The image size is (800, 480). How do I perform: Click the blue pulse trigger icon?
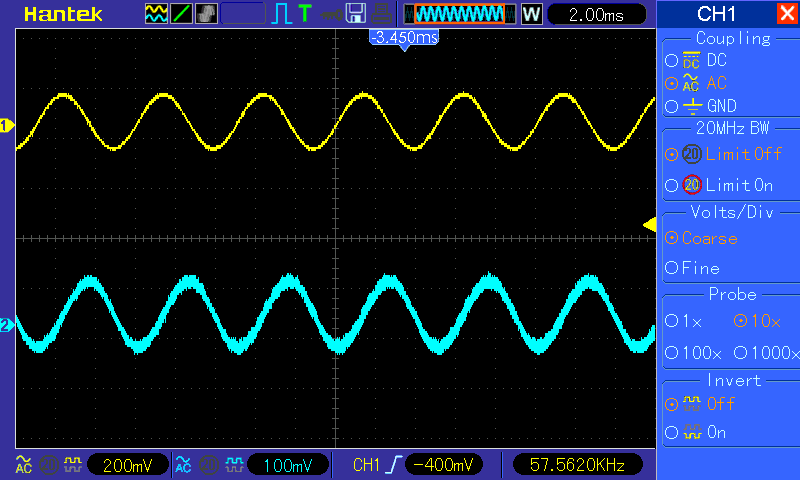point(281,14)
